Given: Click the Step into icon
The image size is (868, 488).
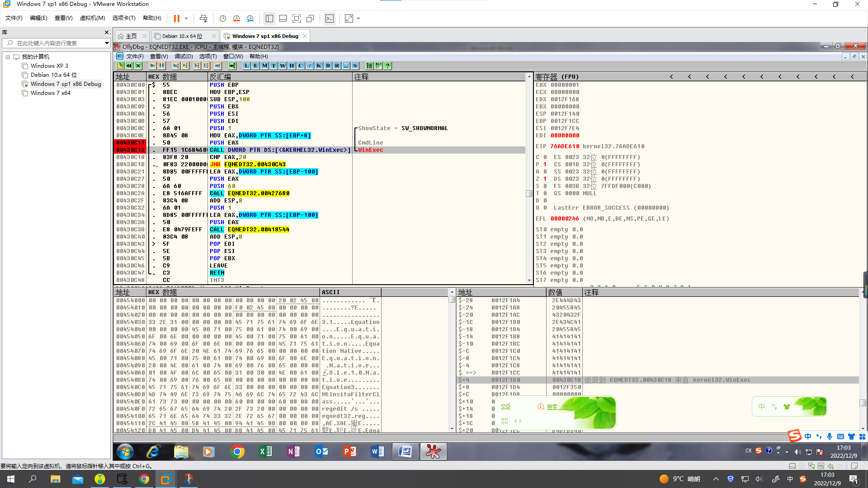Looking at the screenshot, I should [x=176, y=66].
